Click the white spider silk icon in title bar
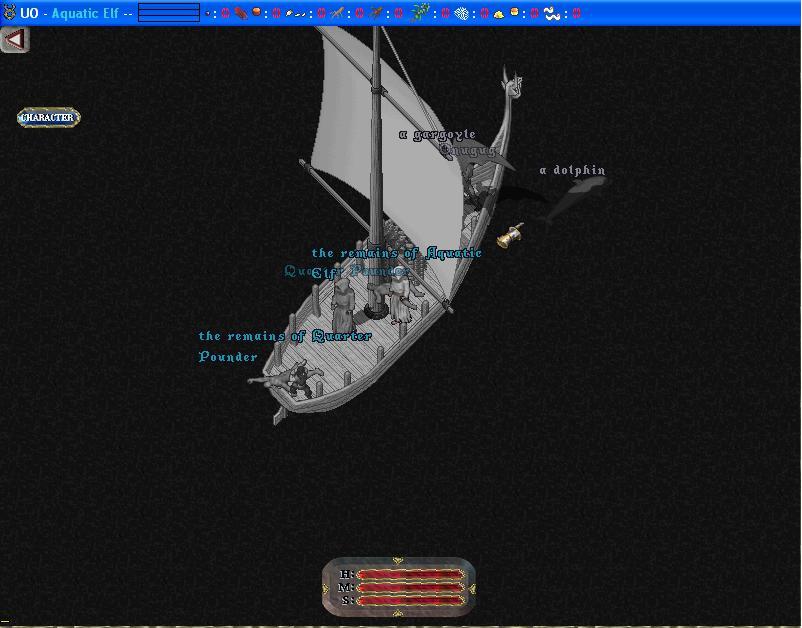The width and height of the screenshot is (802, 628). coord(461,13)
